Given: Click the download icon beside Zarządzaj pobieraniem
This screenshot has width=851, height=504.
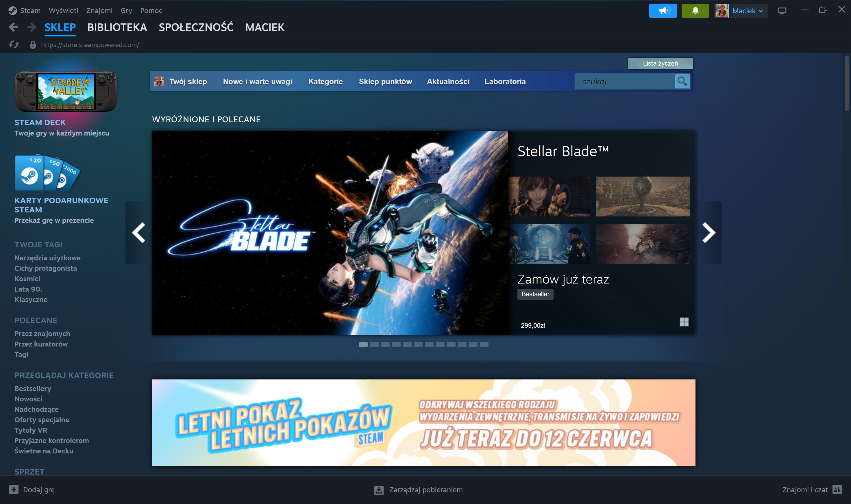Looking at the screenshot, I should [379, 490].
